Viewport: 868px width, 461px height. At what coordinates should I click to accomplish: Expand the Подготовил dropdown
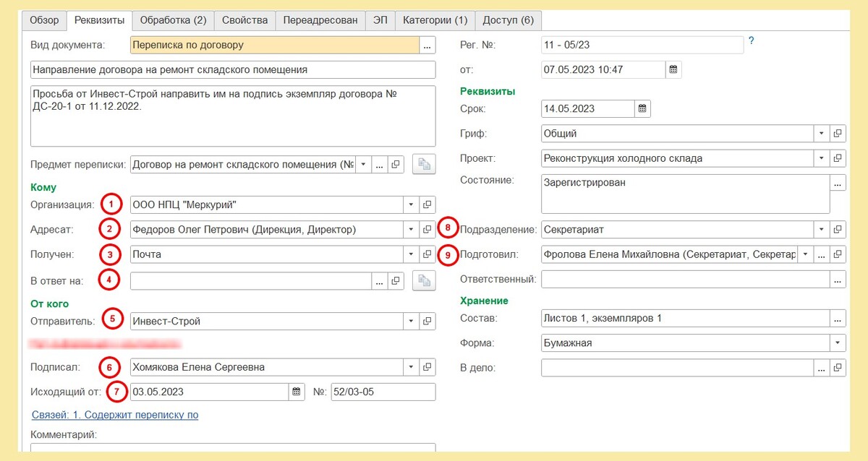point(805,254)
